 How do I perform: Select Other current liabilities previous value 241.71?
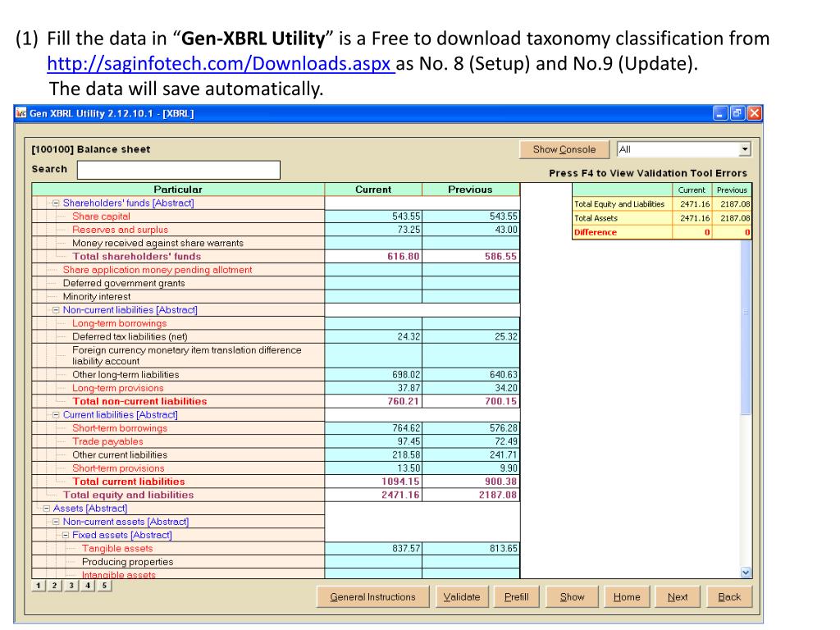(x=471, y=454)
